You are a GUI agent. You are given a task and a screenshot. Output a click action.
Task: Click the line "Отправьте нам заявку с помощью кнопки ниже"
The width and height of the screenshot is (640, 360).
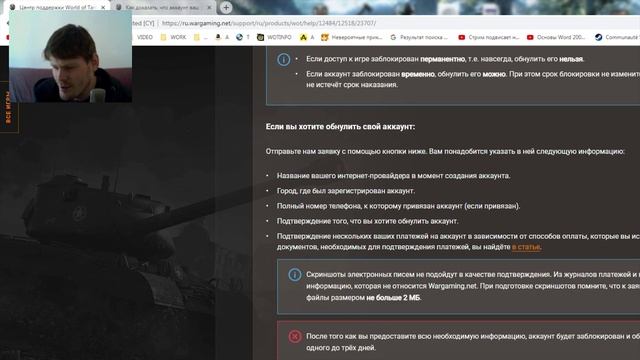(346, 151)
